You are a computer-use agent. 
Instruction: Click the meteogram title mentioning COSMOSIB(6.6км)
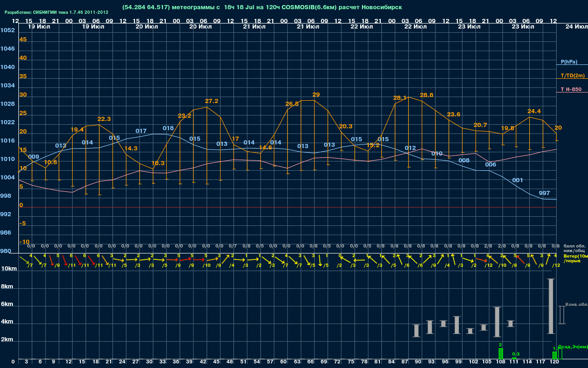click(x=262, y=7)
